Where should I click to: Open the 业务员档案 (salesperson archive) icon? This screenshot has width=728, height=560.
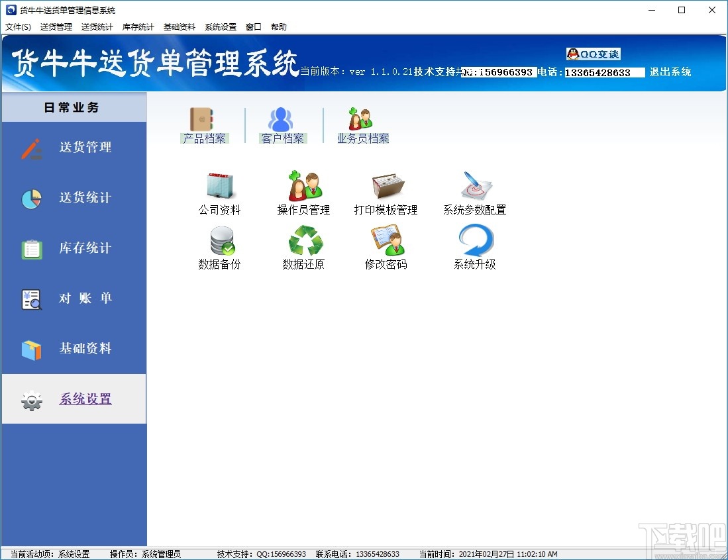click(x=362, y=125)
